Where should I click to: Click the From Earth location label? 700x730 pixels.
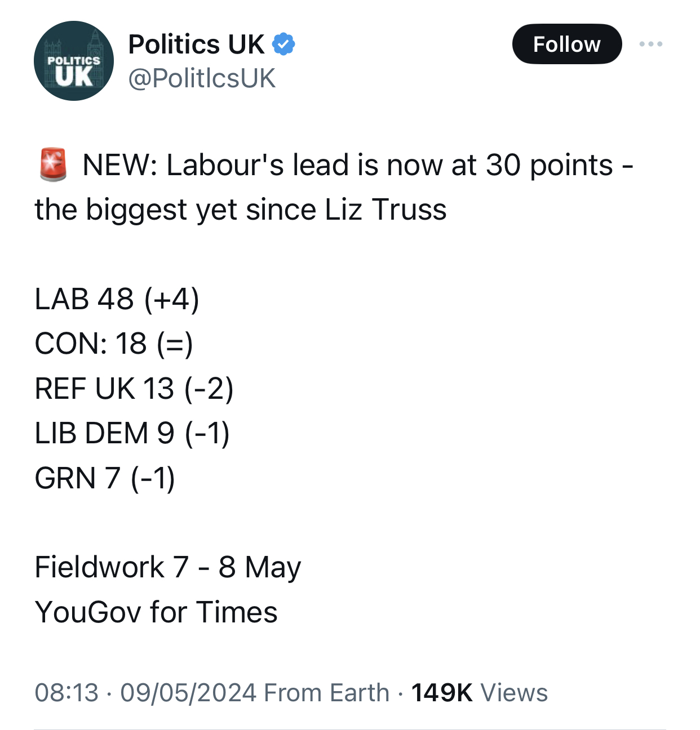(327, 693)
